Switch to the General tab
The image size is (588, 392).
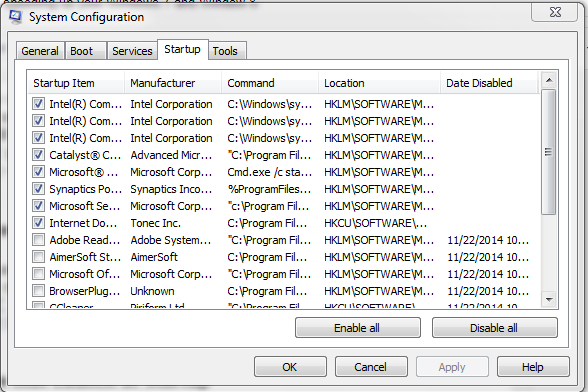tap(40, 51)
